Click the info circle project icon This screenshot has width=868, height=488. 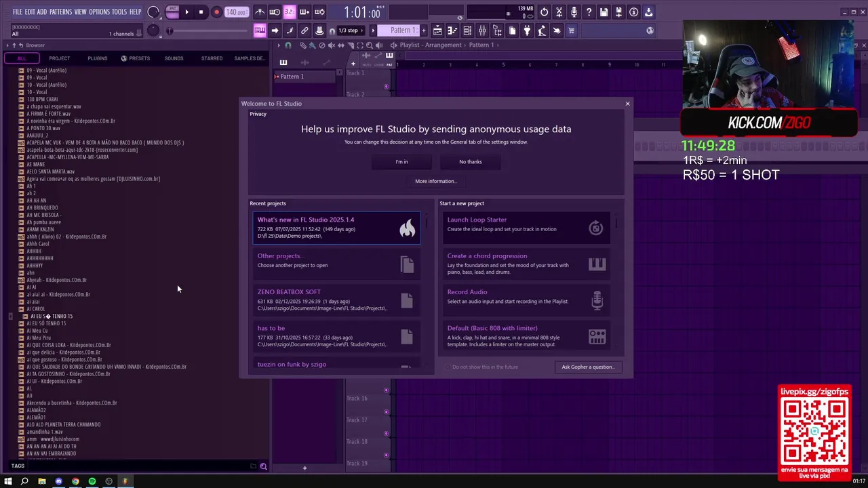tap(633, 12)
